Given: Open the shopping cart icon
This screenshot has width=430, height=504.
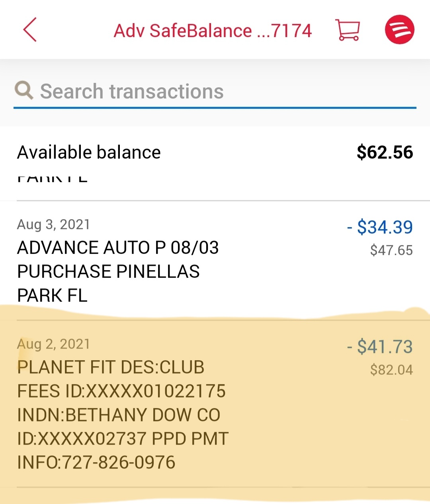Looking at the screenshot, I should 348,30.
